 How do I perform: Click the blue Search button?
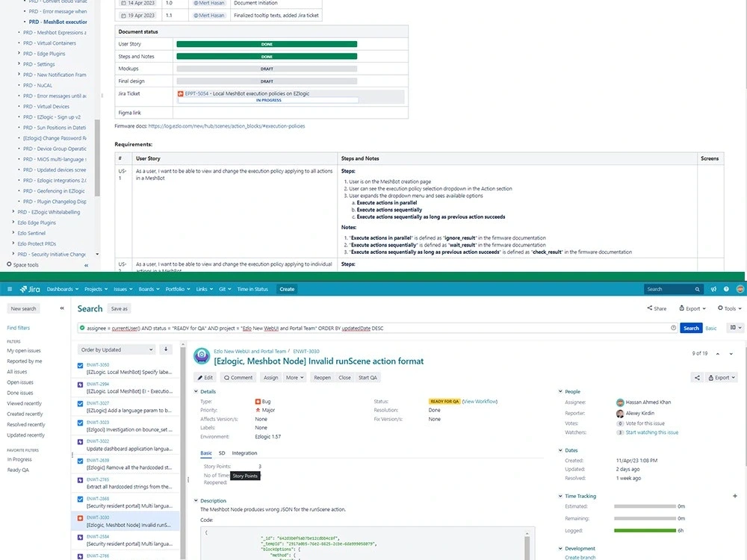691,328
